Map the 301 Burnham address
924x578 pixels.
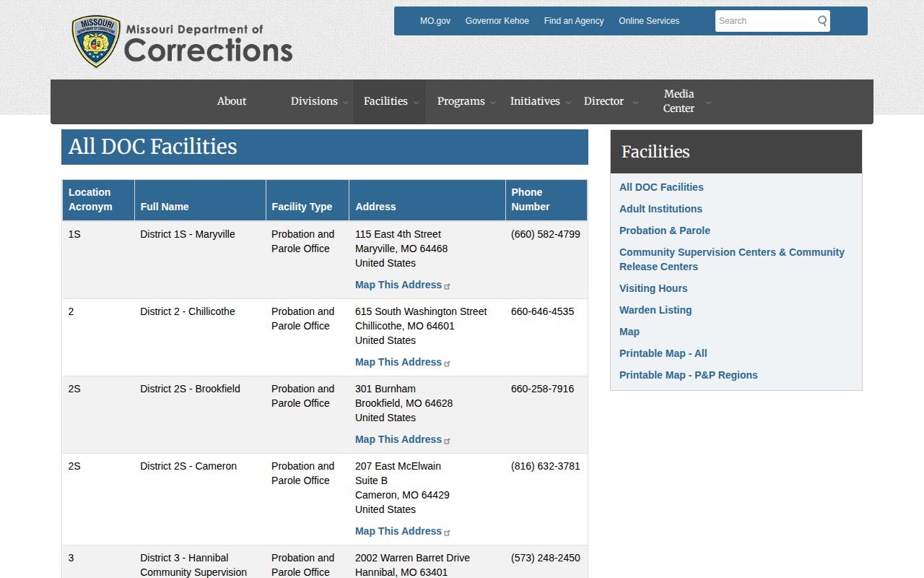[x=398, y=439]
